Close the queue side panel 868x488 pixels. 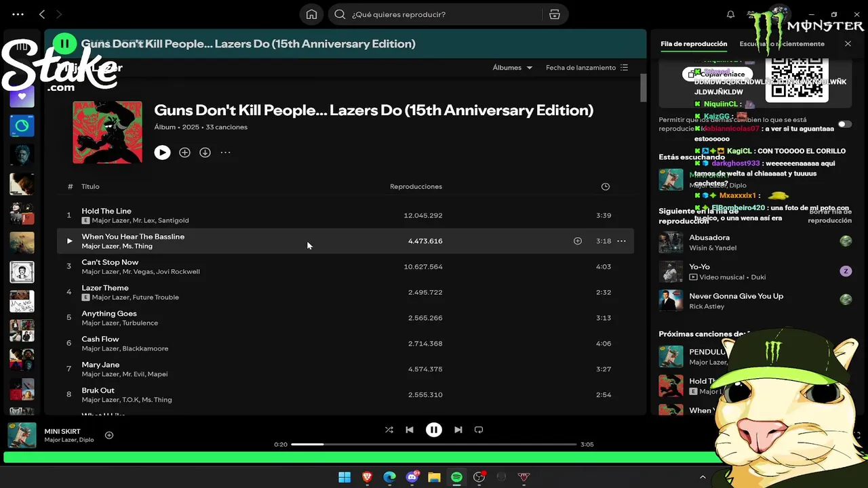point(848,43)
